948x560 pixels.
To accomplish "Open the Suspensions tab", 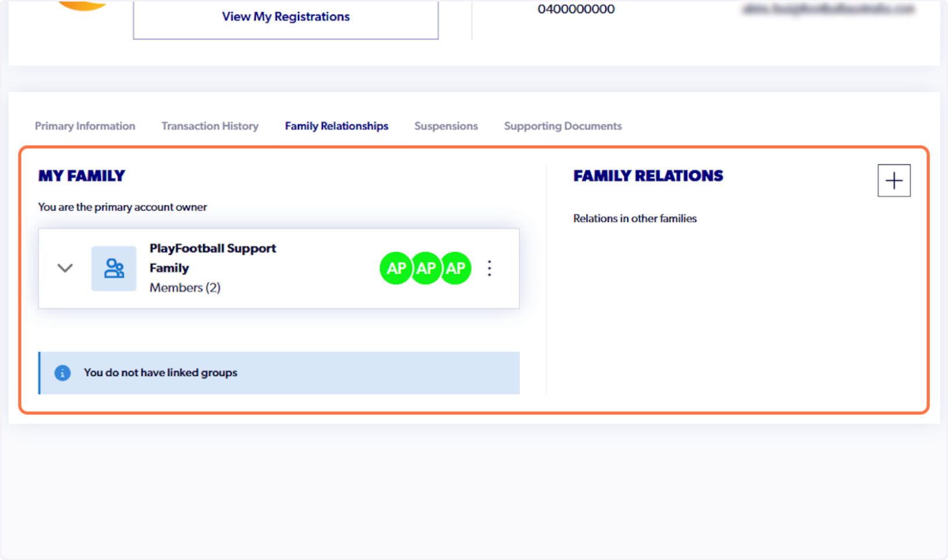I will pyautogui.click(x=446, y=125).
